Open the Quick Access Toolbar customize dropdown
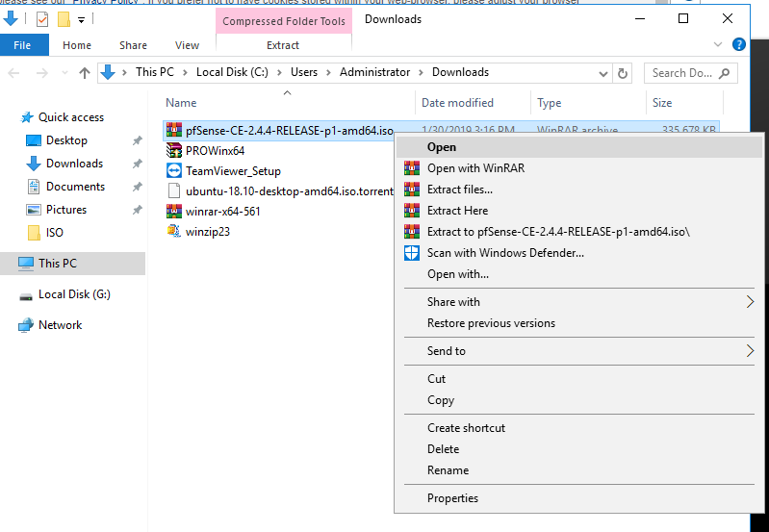This screenshot has height=532, width=769. 82,20
